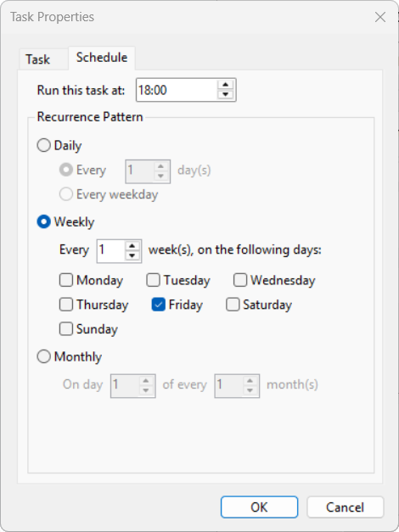Open the Schedule tab
Image resolution: width=399 pixels, height=532 pixels.
(x=102, y=58)
